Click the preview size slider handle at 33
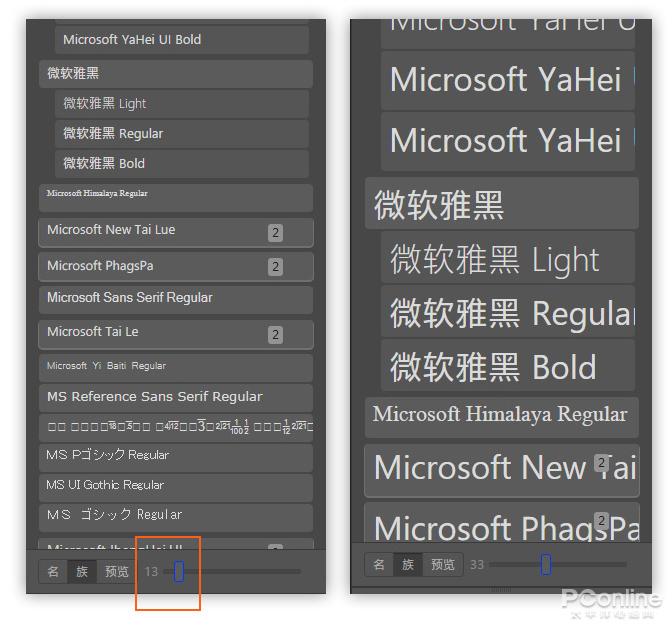This screenshot has width=672, height=627. (x=546, y=565)
